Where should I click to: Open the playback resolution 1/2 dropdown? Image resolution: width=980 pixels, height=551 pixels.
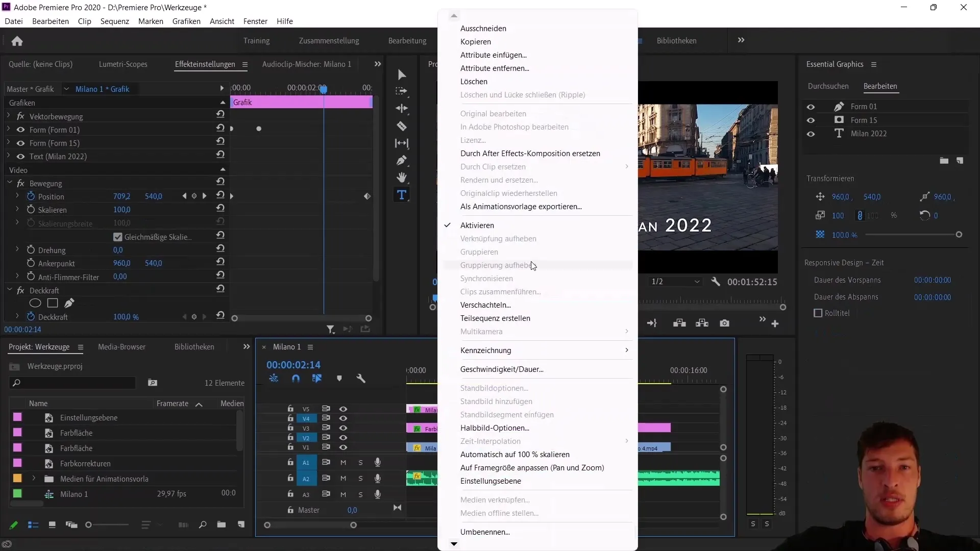(675, 282)
